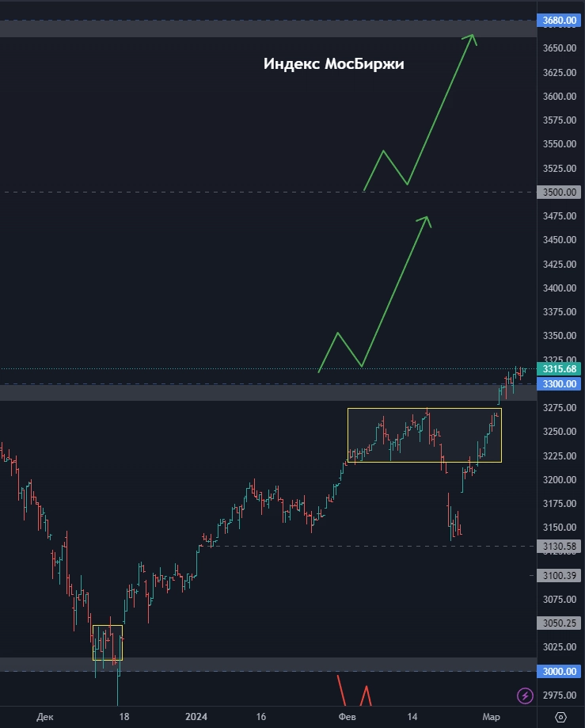Screen dimensions: 585x728
Task: Click the 3400.00 price scale value
Action: [560, 288]
